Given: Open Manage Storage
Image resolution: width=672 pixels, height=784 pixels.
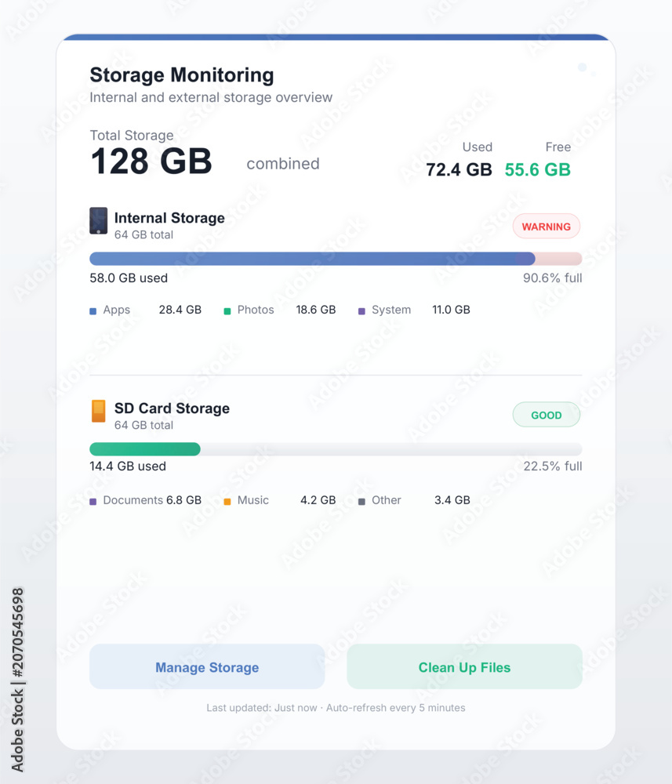Looking at the screenshot, I should click(207, 666).
